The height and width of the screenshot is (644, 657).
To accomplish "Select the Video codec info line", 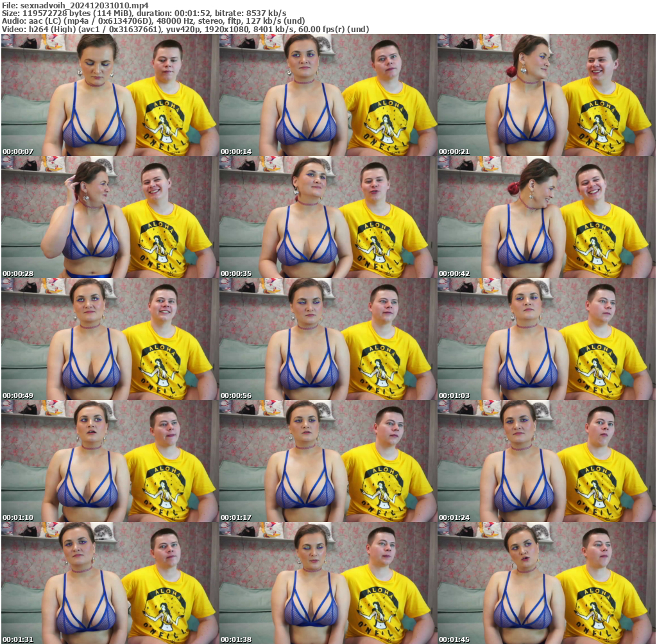I will click(185, 30).
